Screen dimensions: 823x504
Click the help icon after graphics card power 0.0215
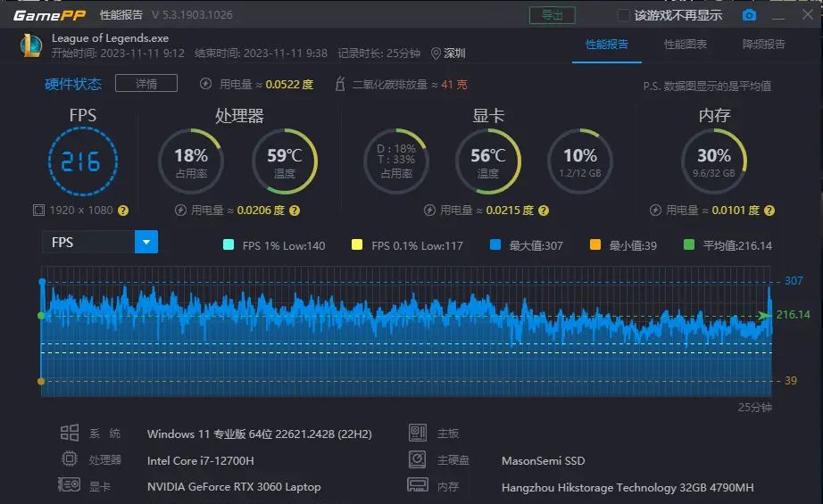click(x=544, y=211)
